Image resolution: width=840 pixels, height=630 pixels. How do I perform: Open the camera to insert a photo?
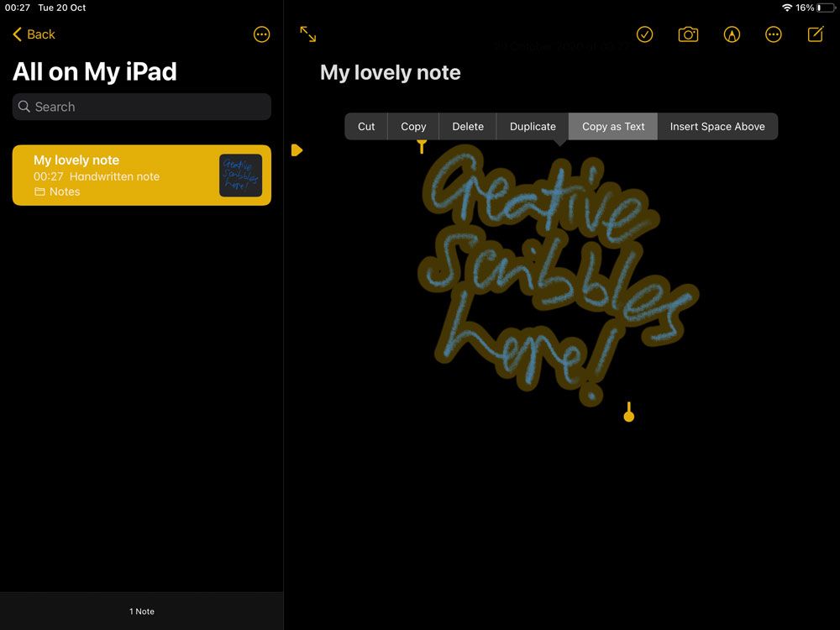pyautogui.click(x=688, y=34)
